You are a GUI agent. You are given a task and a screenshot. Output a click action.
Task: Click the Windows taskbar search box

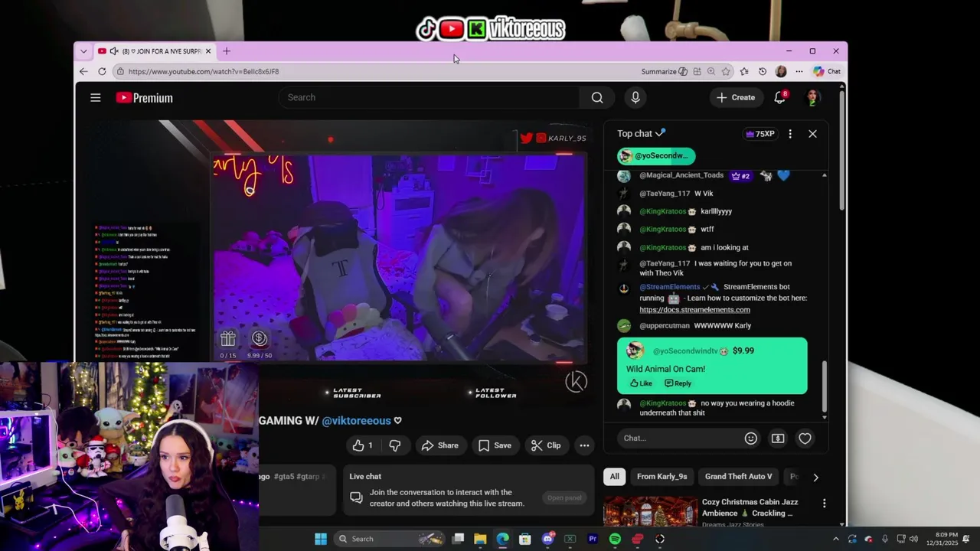390,539
